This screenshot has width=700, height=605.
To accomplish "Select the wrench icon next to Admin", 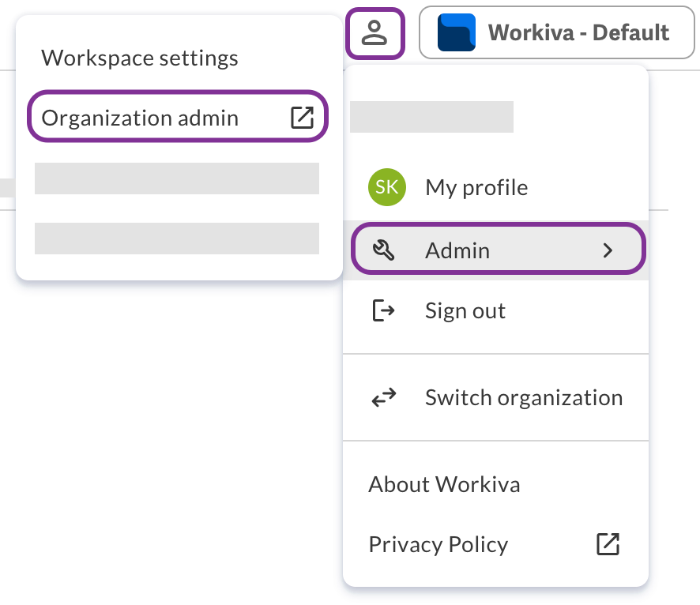I will [x=382, y=250].
